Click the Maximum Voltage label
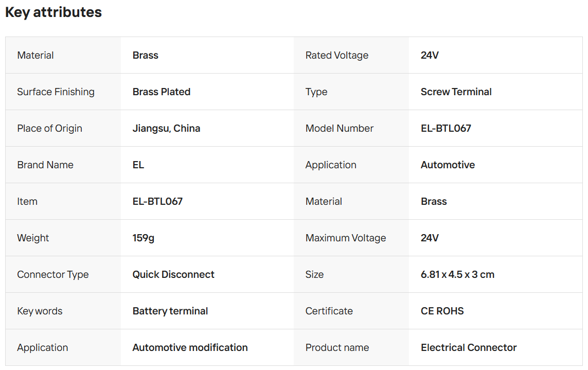The height and width of the screenshot is (370, 588). 346,238
